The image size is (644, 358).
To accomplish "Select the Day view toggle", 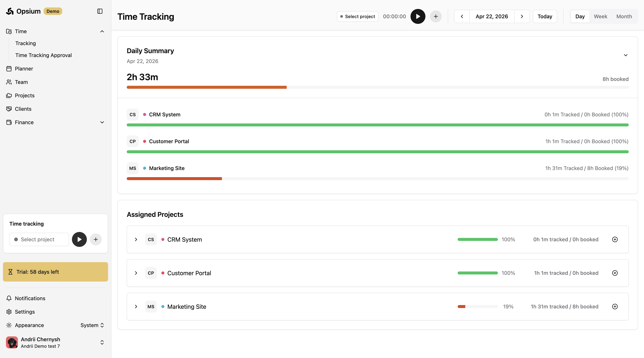I will click(x=580, y=17).
